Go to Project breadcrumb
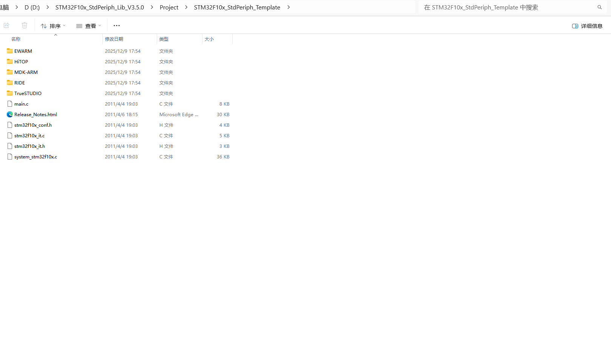Viewport: 611px width, 364px height. point(169,7)
